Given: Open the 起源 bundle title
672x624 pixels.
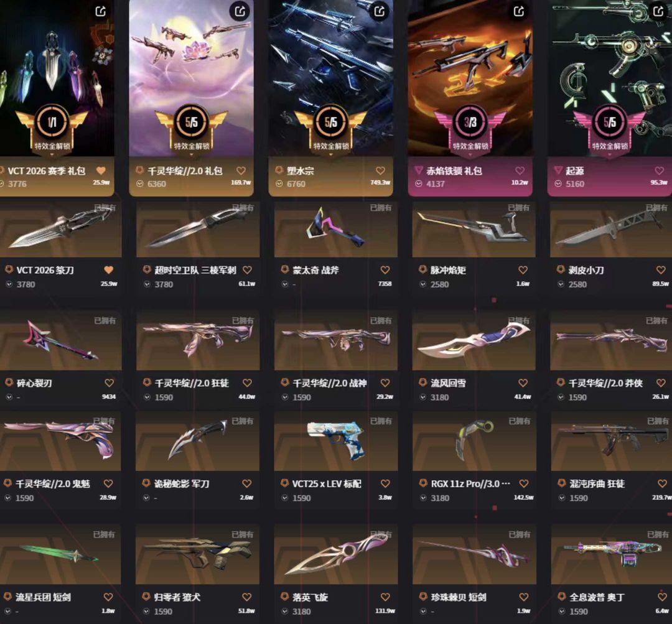Looking at the screenshot, I should [575, 171].
